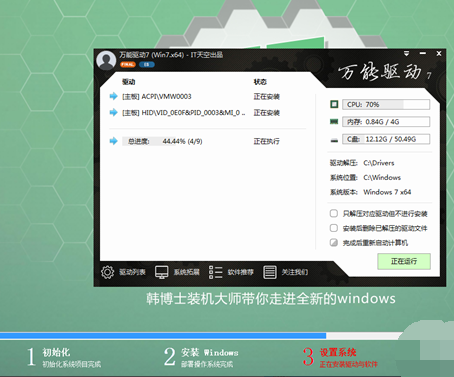Click the 2 安装 Windows step label
Screen dimensions: 454x377
[x=201, y=357]
